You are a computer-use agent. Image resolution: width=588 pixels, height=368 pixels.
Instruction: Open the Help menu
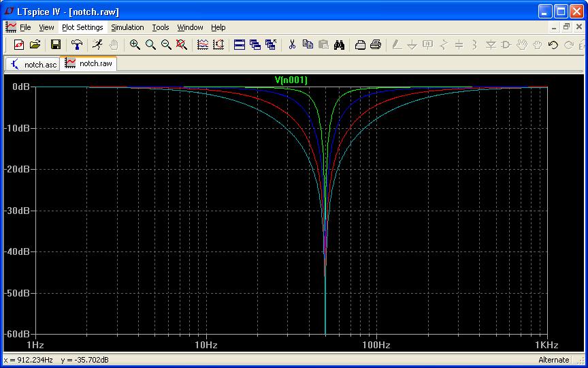tap(218, 27)
